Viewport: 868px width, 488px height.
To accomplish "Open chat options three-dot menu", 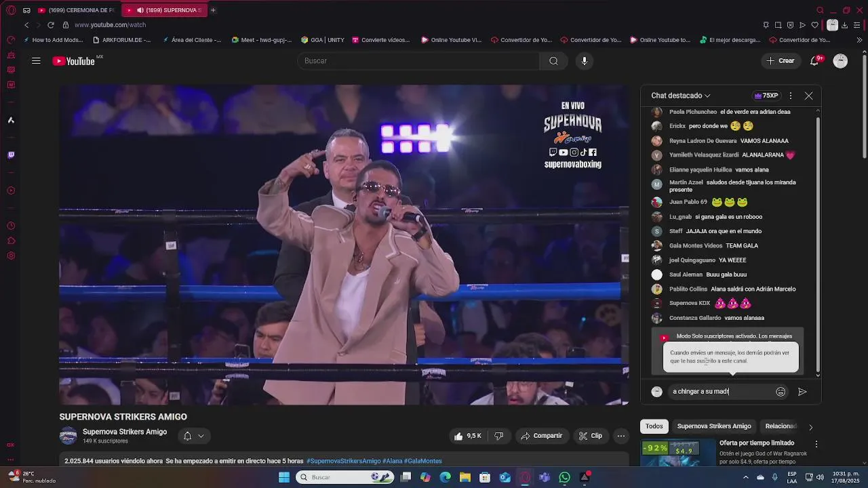I will (x=790, y=96).
